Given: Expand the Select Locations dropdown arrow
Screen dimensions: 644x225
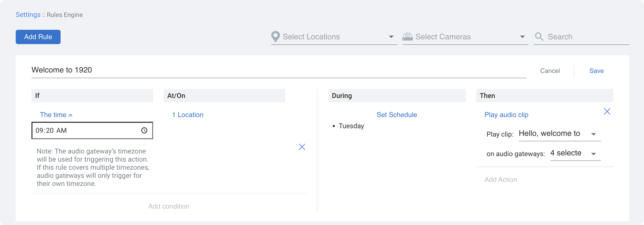Looking at the screenshot, I should [391, 37].
